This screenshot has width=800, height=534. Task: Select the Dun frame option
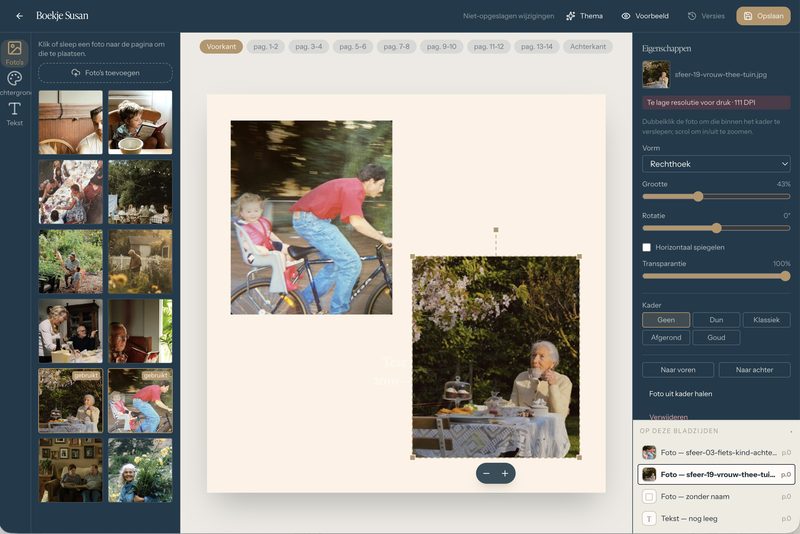(716, 320)
